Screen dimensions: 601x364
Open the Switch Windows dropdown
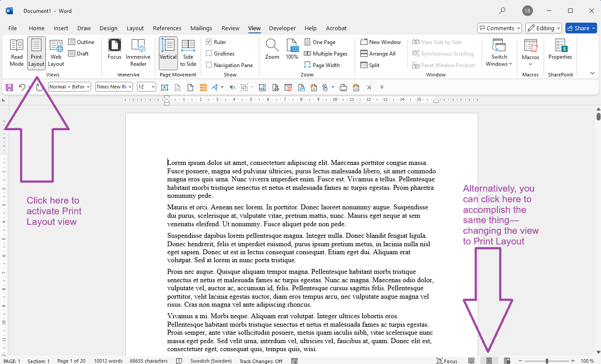(499, 53)
